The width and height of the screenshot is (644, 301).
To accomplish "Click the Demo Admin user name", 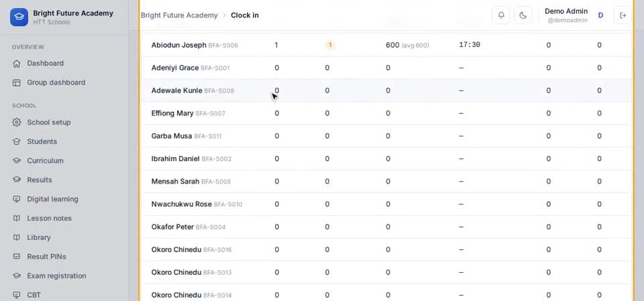I will [566, 11].
